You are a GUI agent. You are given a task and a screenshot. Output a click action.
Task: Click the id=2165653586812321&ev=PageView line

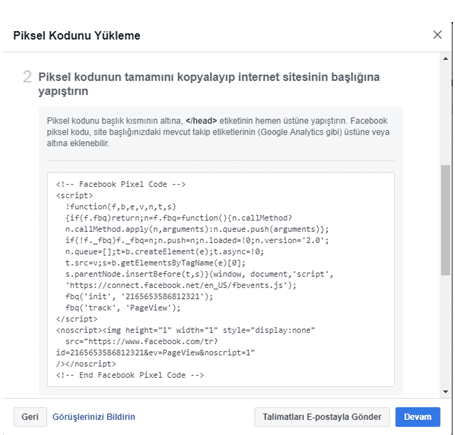tap(155, 353)
